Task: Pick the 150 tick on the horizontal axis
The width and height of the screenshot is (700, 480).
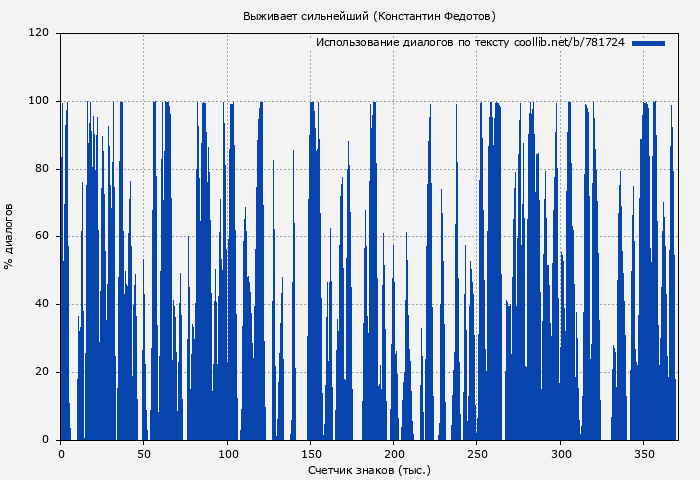Action: [x=311, y=453]
